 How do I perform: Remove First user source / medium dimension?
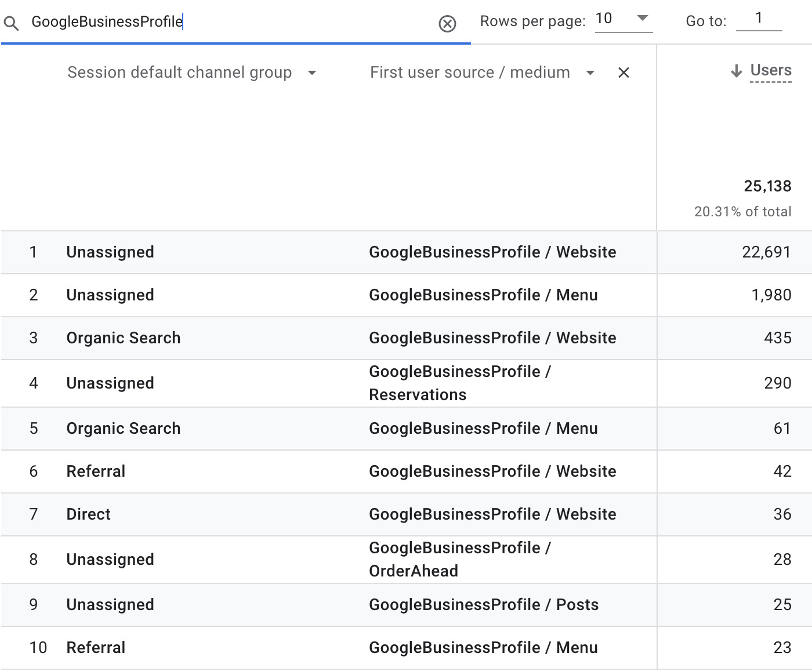click(x=623, y=72)
